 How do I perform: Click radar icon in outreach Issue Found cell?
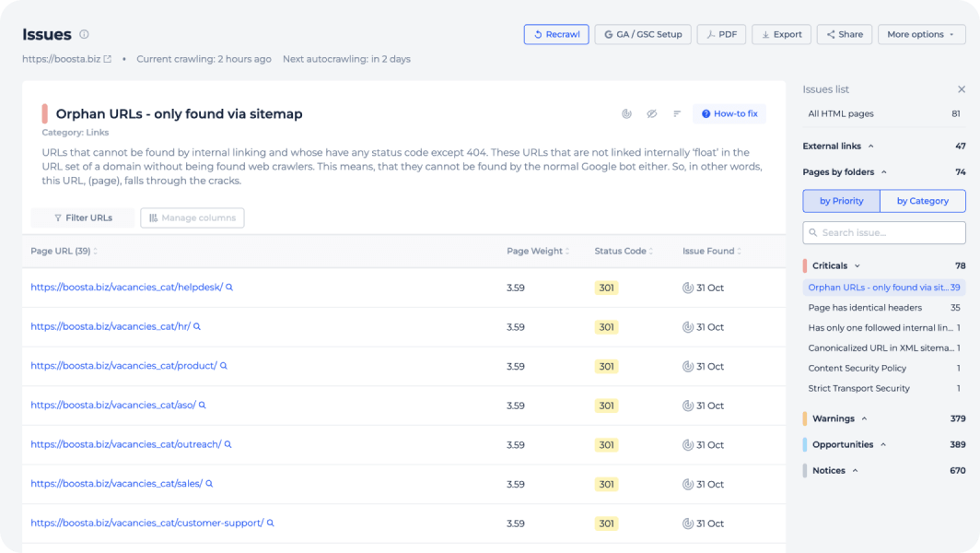tap(687, 445)
